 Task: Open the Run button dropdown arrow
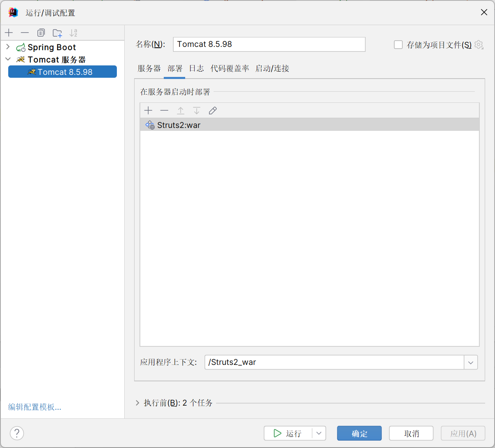(319, 433)
